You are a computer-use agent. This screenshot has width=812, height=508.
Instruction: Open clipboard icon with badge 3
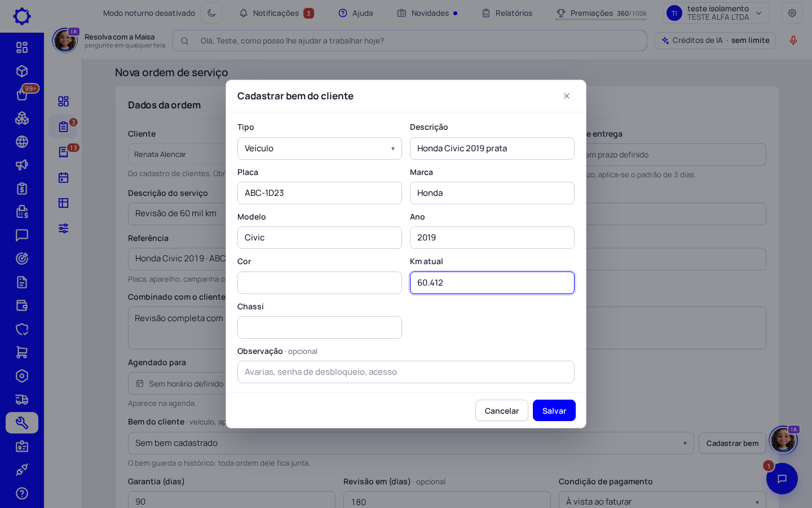pos(63,126)
